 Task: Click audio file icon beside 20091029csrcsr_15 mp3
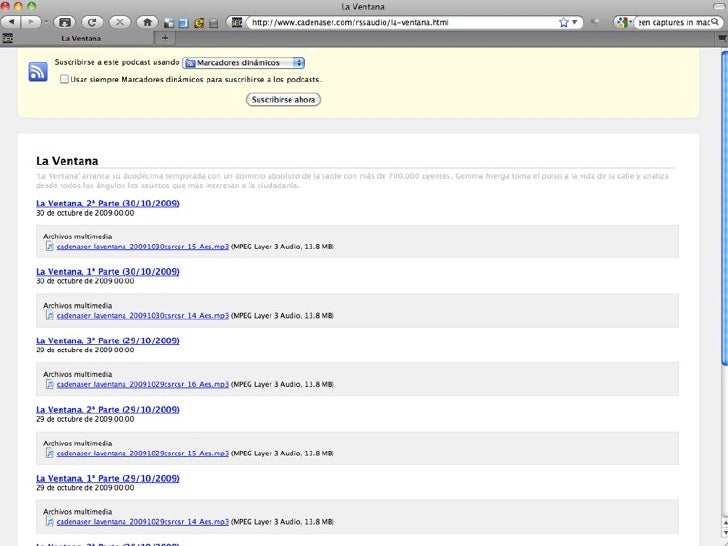tap(50, 453)
